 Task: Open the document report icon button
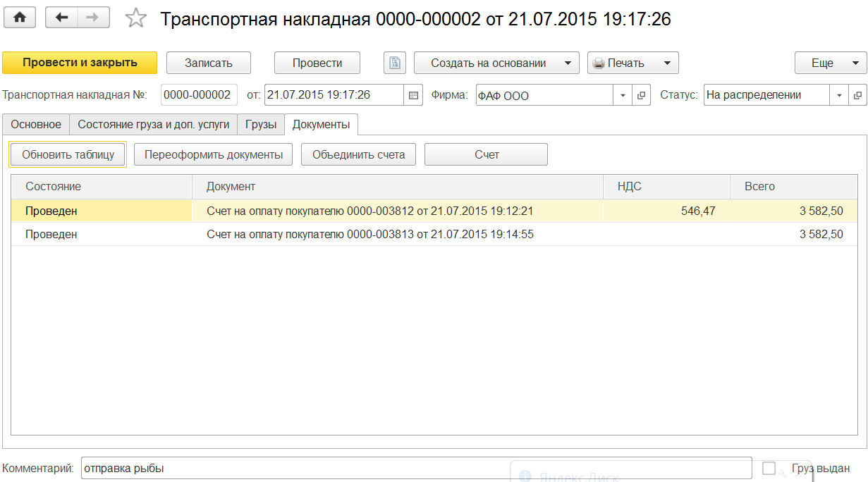coord(395,63)
